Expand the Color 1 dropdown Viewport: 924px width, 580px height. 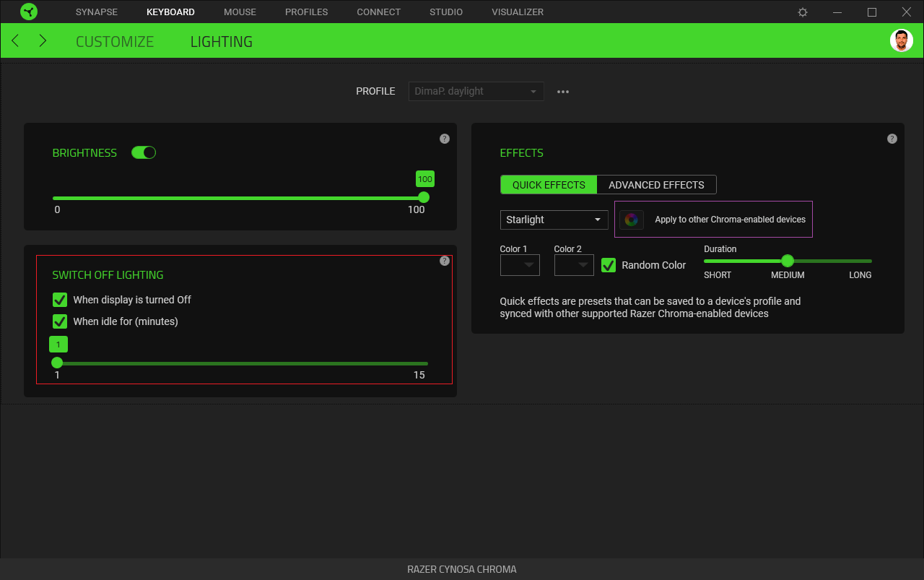(520, 265)
